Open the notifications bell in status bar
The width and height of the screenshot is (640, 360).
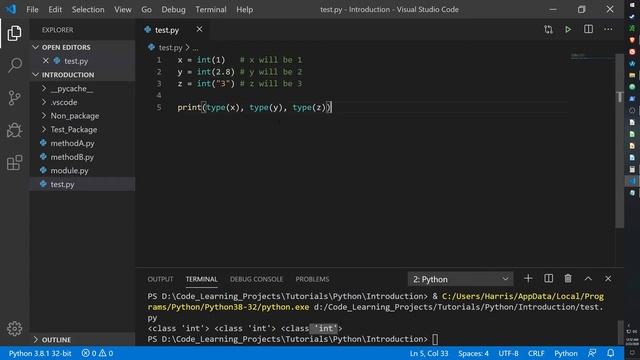click(611, 353)
